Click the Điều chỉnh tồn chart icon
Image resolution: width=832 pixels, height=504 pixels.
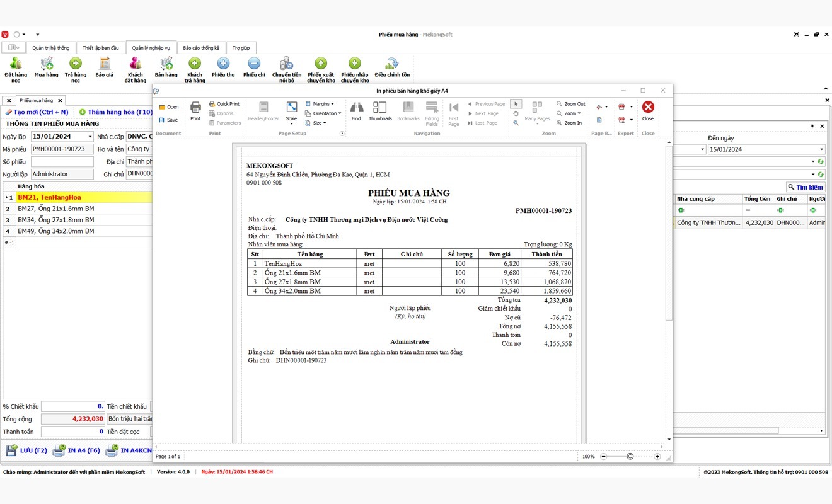[x=392, y=64]
